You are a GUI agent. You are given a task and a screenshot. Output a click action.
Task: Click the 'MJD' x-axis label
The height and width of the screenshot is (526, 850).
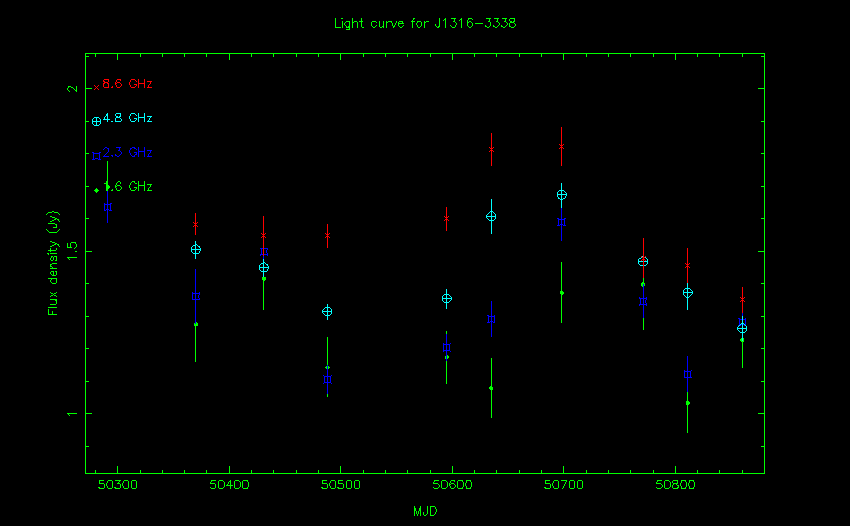[425, 511]
